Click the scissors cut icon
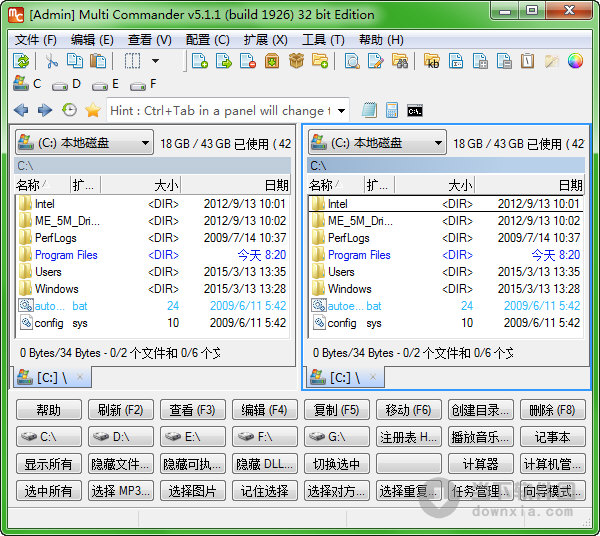Image resolution: width=600 pixels, height=536 pixels. click(52, 61)
